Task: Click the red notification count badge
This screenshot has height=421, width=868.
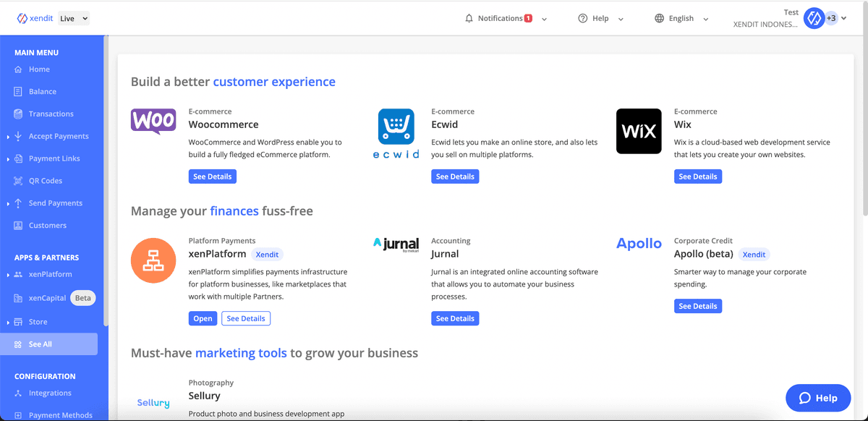Action: [x=528, y=18]
